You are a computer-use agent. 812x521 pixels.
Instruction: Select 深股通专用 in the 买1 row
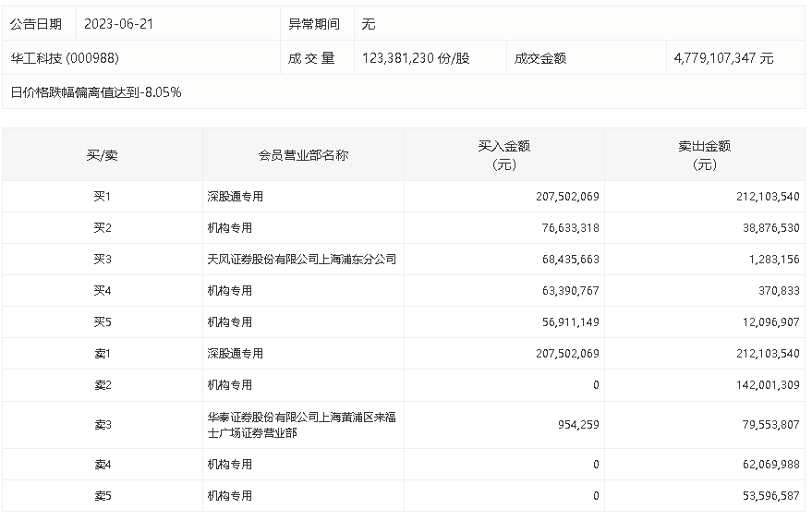coord(236,197)
